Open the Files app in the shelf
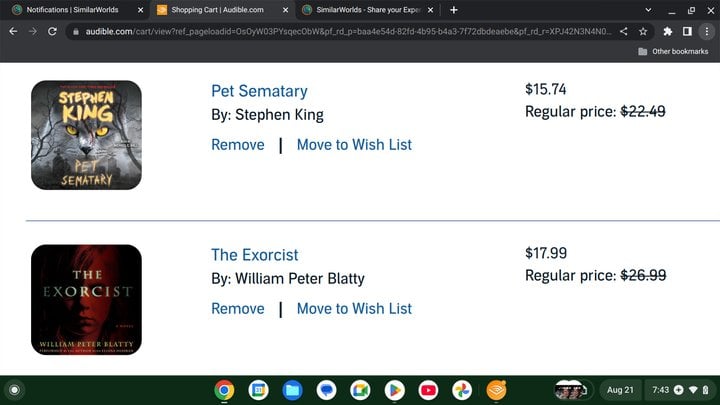Viewport: 720px width, 405px height. pyautogui.click(x=292, y=390)
